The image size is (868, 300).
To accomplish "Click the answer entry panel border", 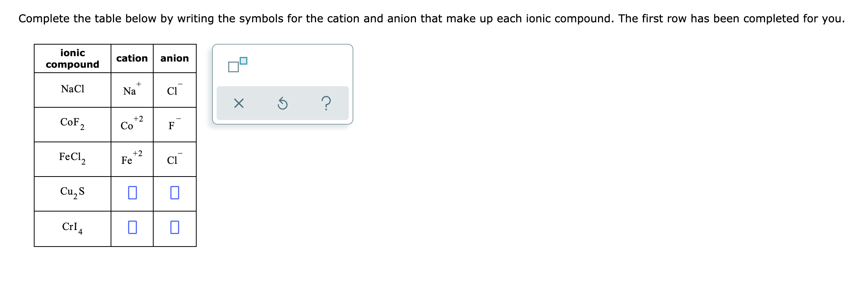I will click(x=283, y=45).
